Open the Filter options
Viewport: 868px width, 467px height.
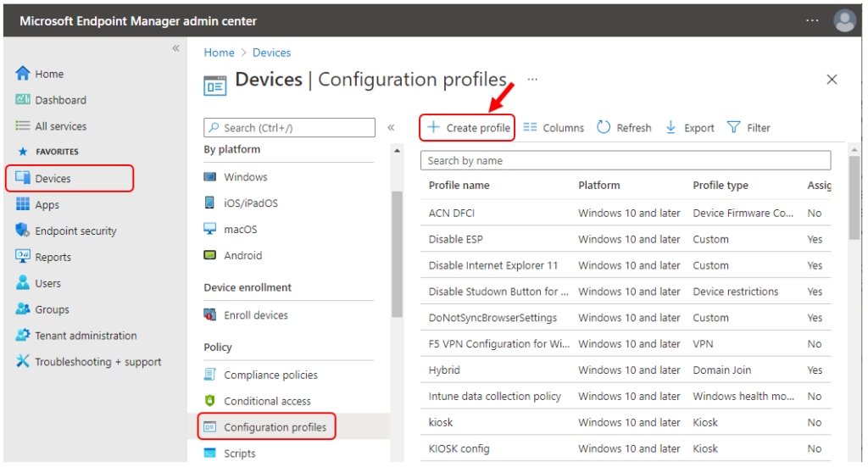point(748,128)
